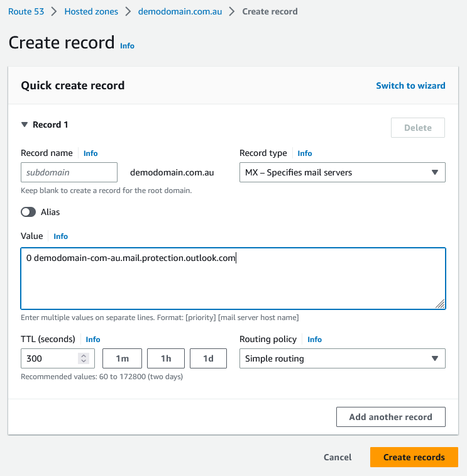Viewport: 467px width, 476px height.
Task: Enable the Alias toggle
Action: pos(28,213)
